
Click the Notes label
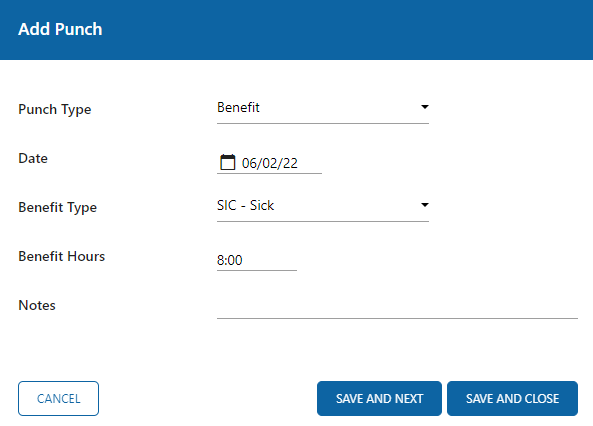37,305
